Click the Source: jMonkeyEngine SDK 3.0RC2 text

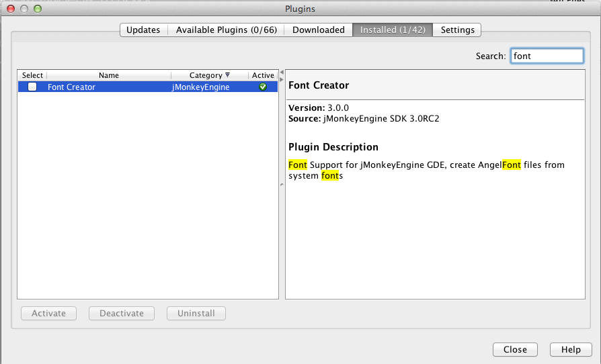click(364, 118)
